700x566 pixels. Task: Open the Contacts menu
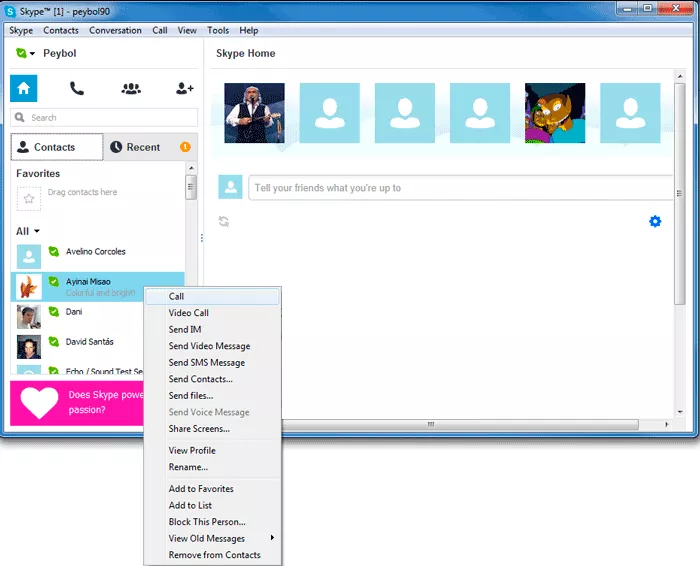click(x=61, y=30)
